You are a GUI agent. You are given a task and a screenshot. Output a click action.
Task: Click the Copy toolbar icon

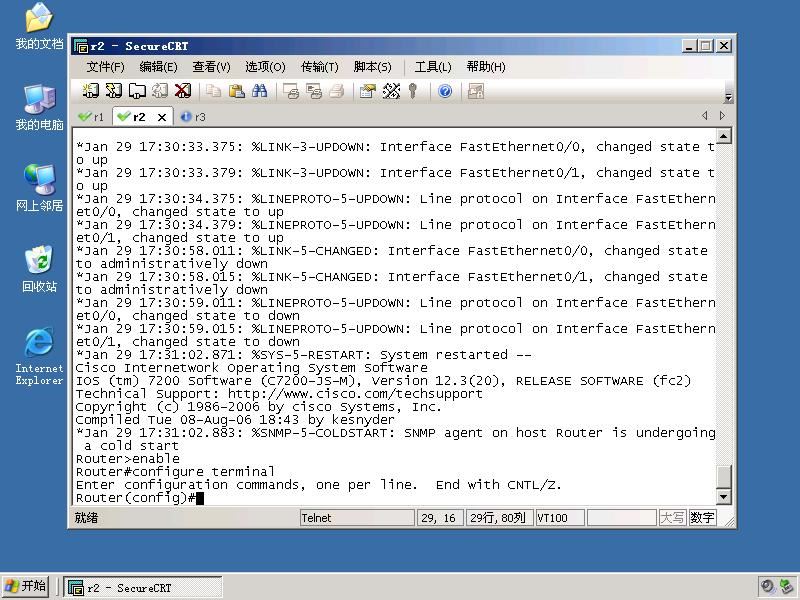213,91
